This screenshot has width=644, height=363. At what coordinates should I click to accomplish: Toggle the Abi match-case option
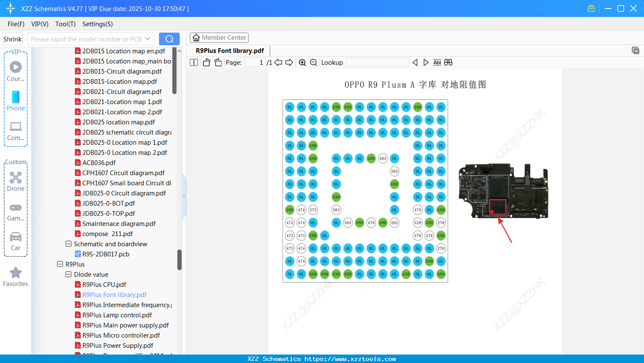(437, 63)
